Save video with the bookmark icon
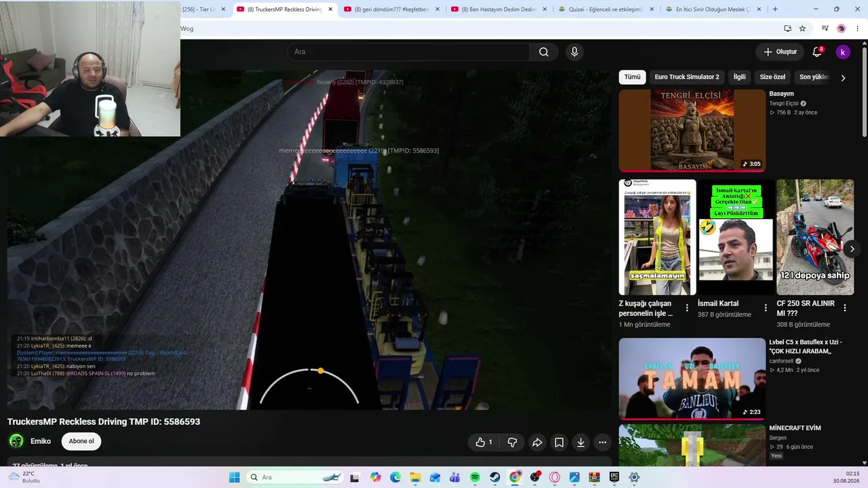The image size is (868, 488). point(559,443)
